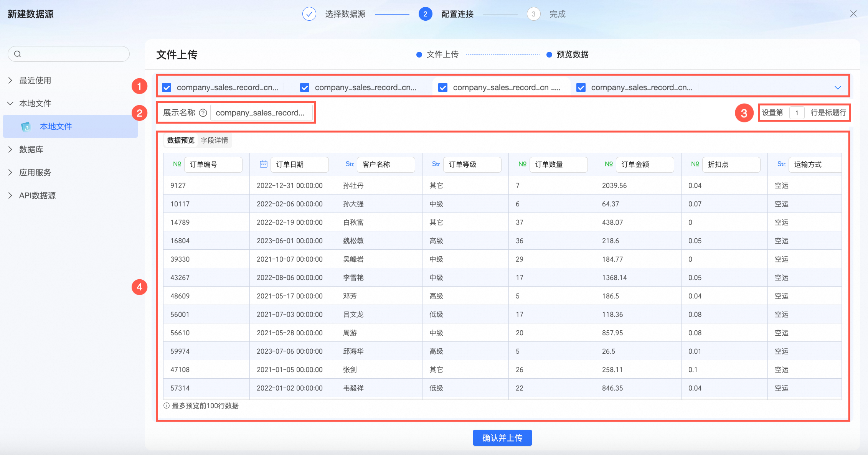Click the Str type icon for 运输方式
The width and height of the screenshot is (868, 455).
click(781, 164)
